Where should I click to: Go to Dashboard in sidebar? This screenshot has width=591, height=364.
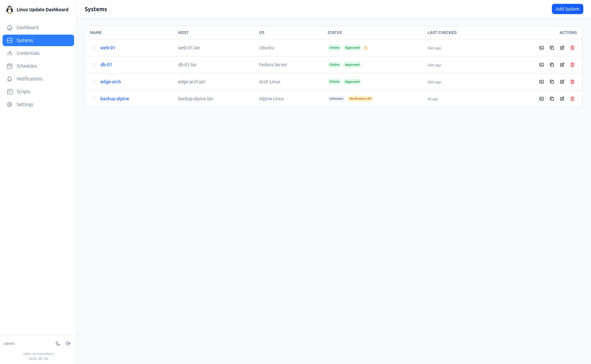(x=38, y=28)
